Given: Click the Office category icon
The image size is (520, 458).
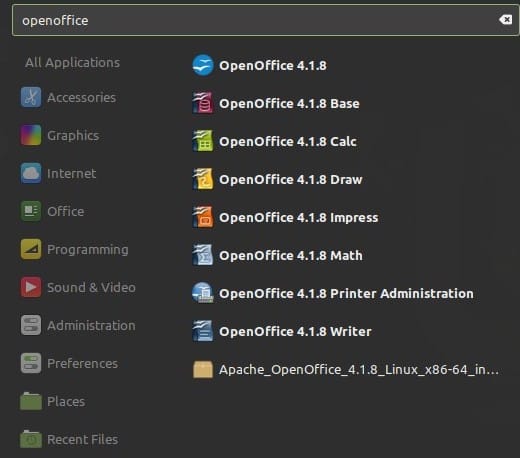Looking at the screenshot, I should [x=31, y=211].
